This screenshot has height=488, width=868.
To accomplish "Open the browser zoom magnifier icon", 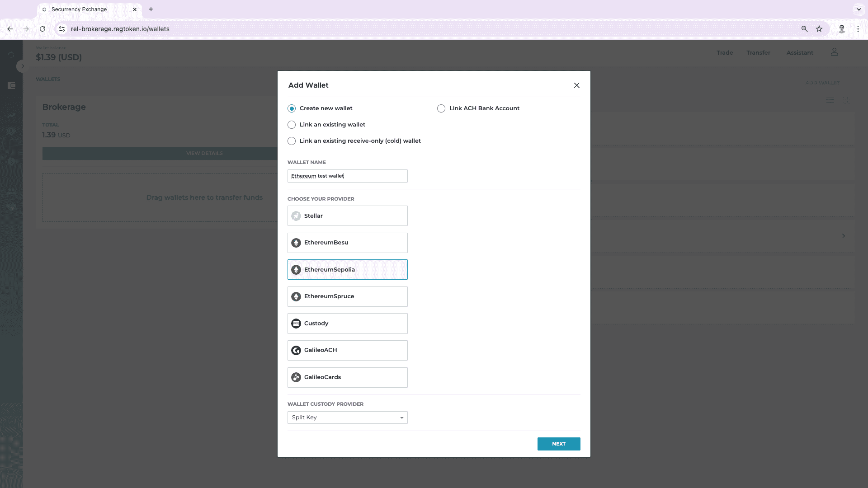I will [804, 29].
